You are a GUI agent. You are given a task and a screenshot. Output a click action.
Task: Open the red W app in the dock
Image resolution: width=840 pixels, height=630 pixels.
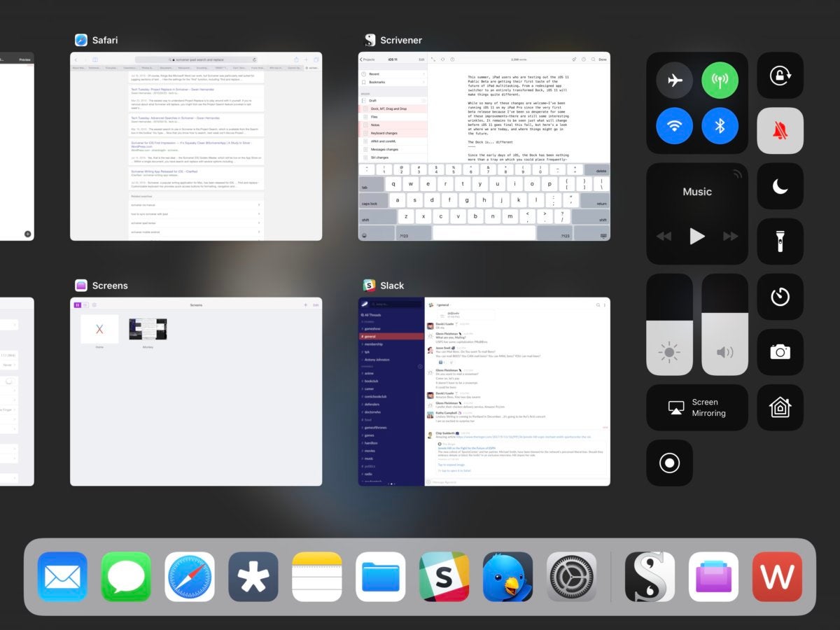pyautogui.click(x=777, y=577)
